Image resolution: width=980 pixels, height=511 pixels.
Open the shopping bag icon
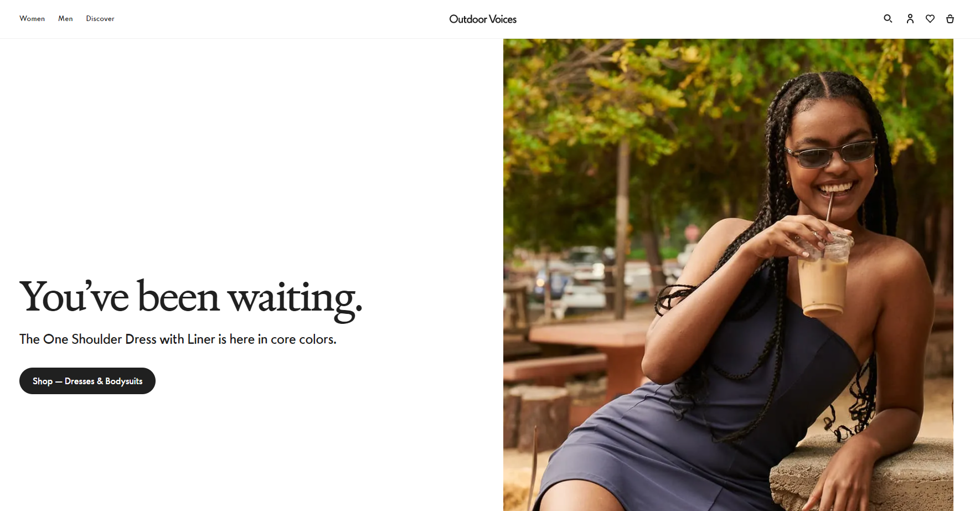tap(950, 19)
